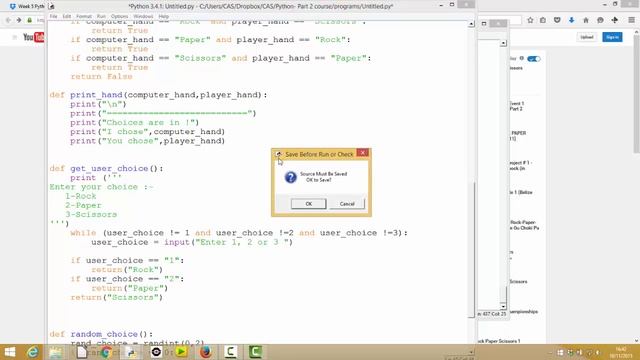Click the Pocket icon in Firefox toolbar
The width and height of the screenshot is (640, 360).
[557, 20]
